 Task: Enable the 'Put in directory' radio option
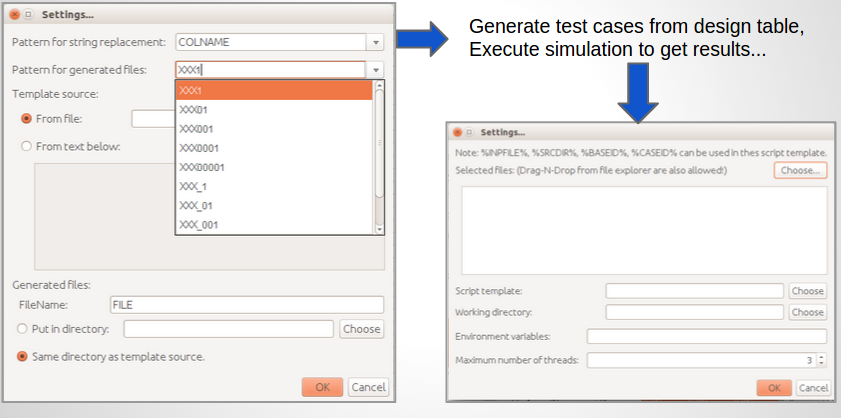click(22, 329)
